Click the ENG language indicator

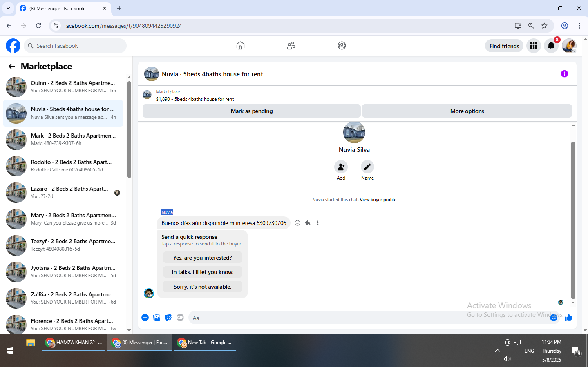tap(529, 351)
